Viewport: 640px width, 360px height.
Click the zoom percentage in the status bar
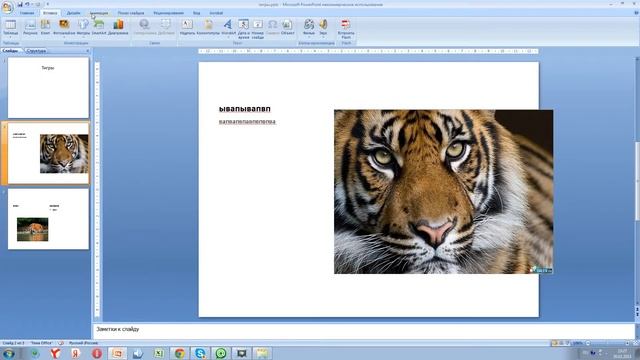coord(577,343)
